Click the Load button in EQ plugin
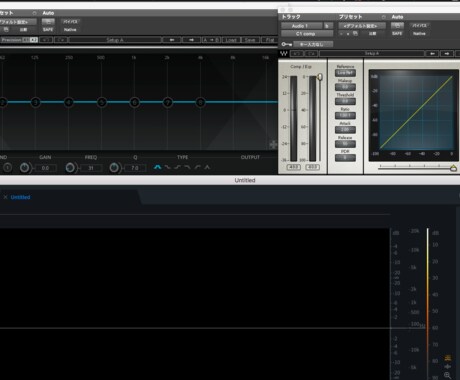 231,40
